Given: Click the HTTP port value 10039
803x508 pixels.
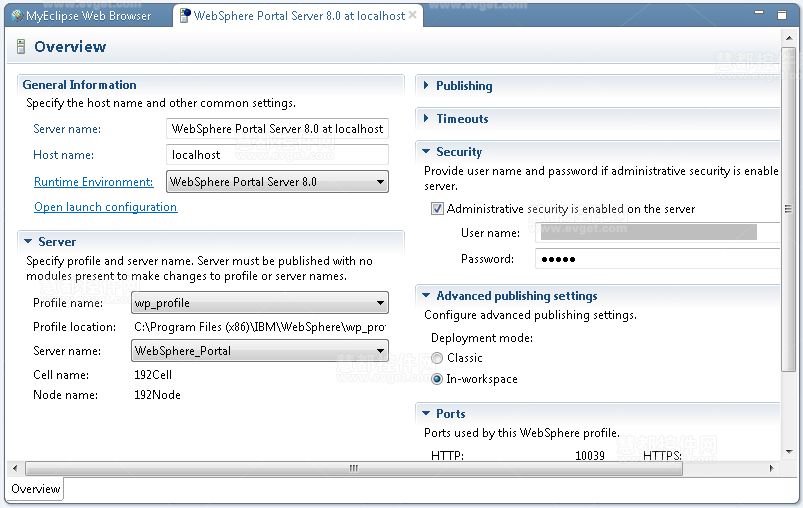Looking at the screenshot, I should click(589, 455).
